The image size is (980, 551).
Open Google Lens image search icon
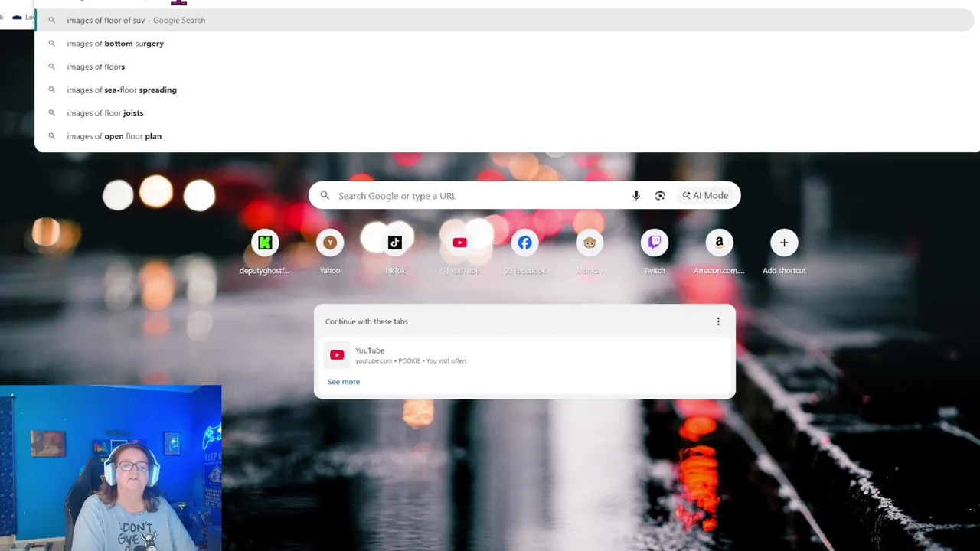pyautogui.click(x=660, y=196)
